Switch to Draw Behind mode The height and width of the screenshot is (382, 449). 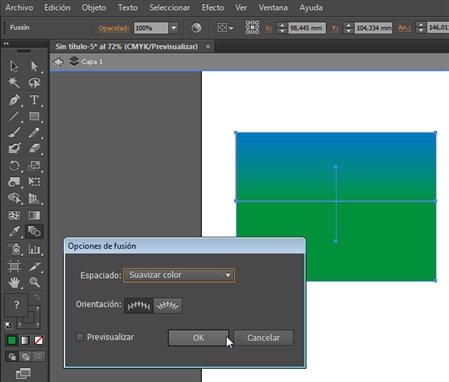(25, 357)
